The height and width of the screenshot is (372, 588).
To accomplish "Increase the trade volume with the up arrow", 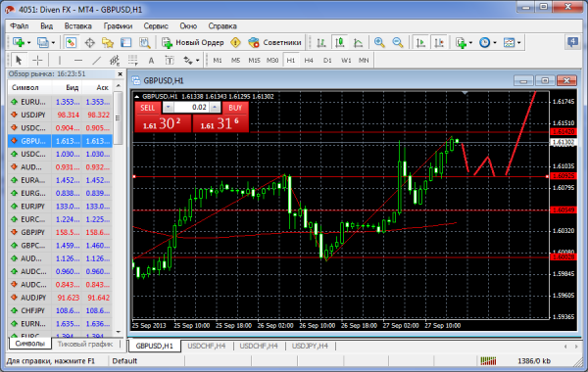I will click(x=215, y=108).
